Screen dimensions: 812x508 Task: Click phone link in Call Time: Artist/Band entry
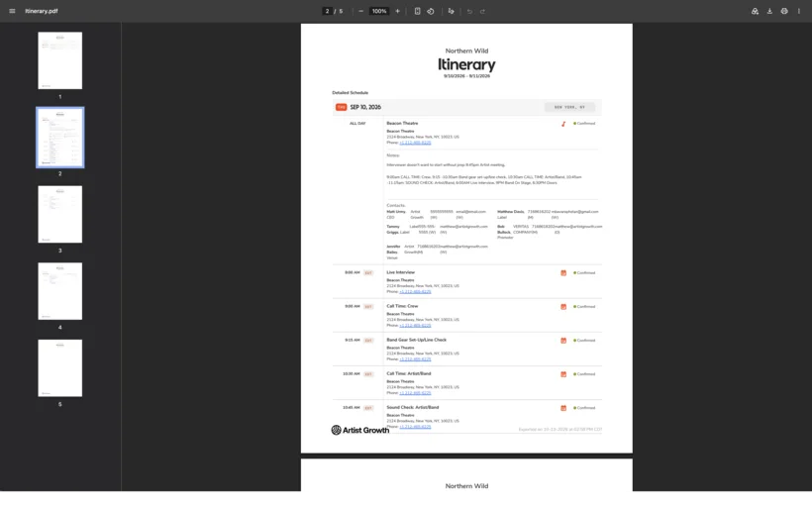[x=415, y=392]
